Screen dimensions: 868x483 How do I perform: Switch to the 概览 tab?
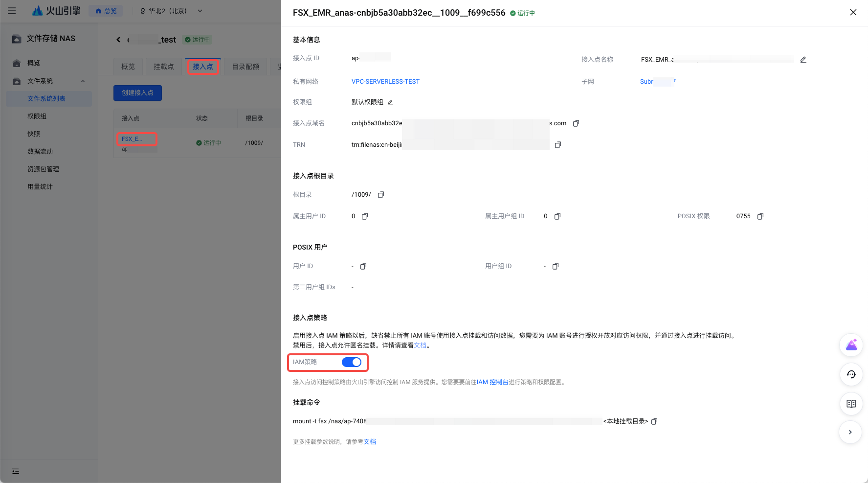point(128,67)
